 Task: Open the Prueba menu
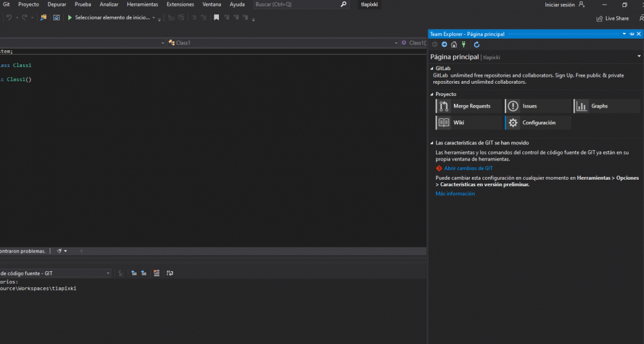83,5
